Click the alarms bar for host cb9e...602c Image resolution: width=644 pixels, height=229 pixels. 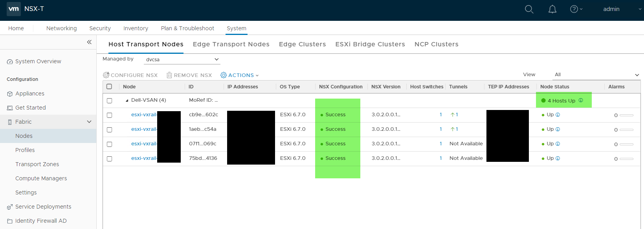click(626, 115)
